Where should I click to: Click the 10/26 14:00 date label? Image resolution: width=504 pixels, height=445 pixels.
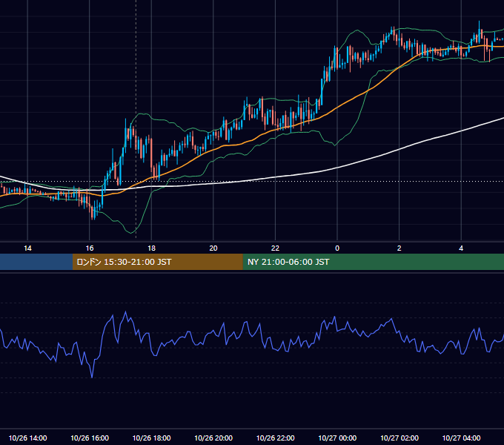coord(27,438)
